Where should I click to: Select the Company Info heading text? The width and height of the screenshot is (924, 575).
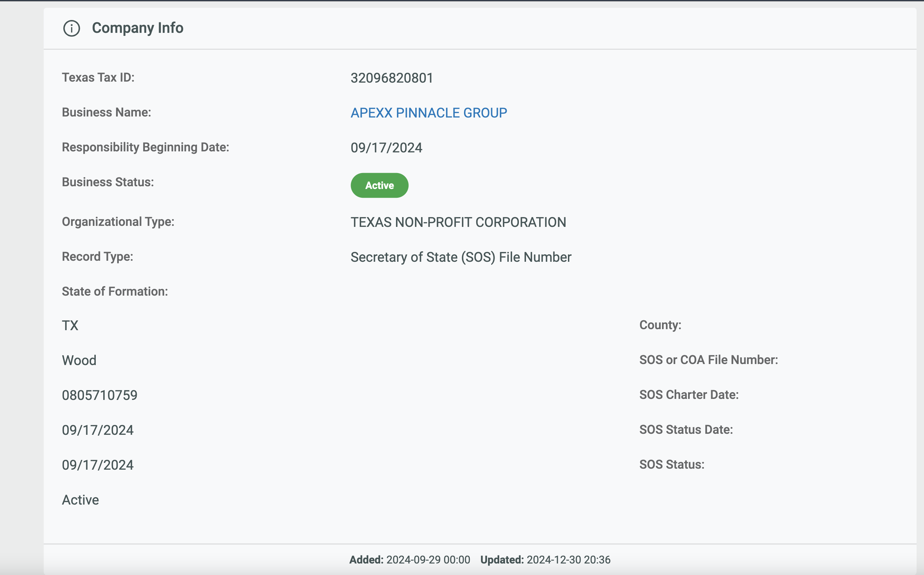click(x=138, y=28)
